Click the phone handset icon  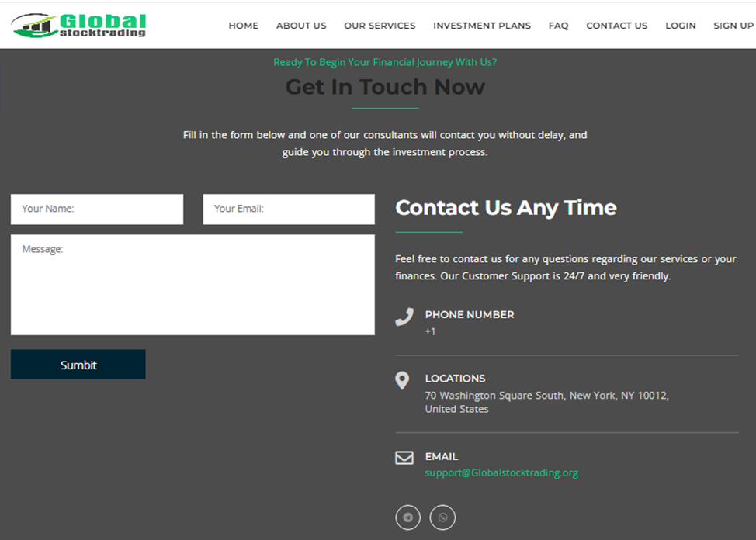pos(404,317)
